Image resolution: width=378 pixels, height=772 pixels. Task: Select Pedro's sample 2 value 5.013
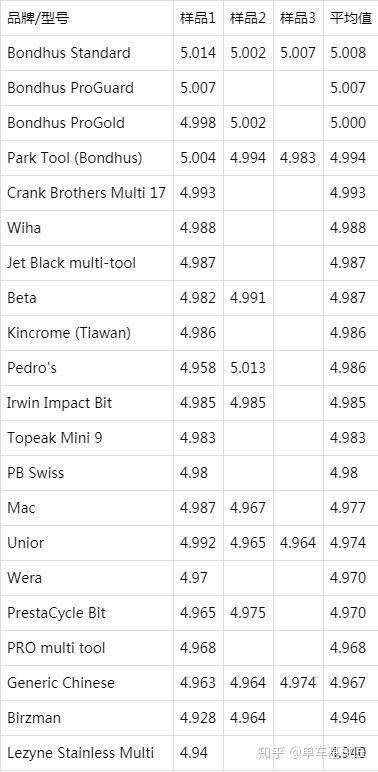[248, 367]
